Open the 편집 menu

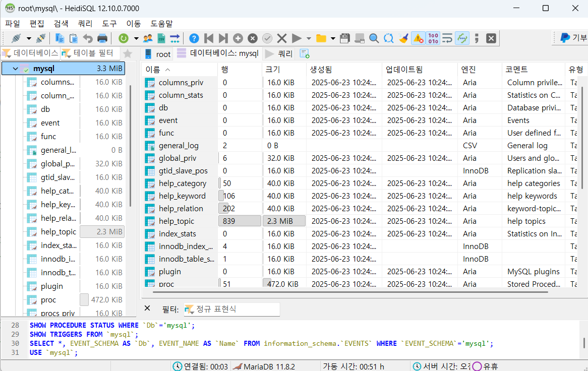(37, 24)
